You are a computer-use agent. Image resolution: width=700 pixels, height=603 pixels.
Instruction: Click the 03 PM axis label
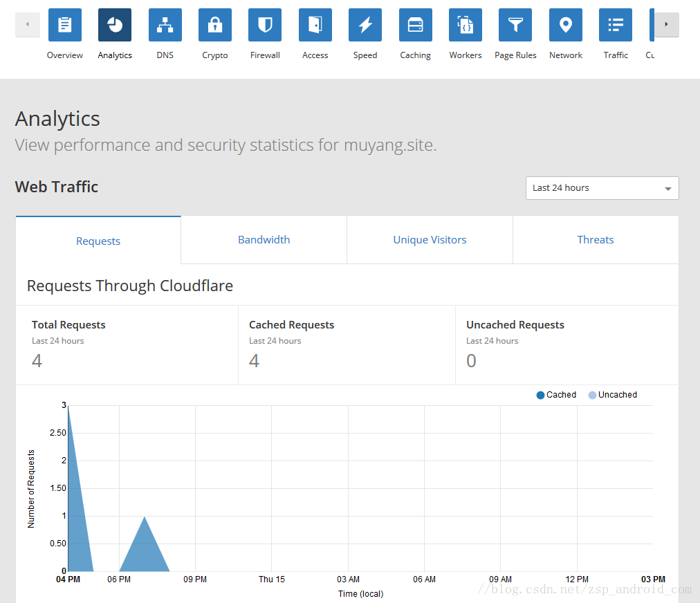653,579
